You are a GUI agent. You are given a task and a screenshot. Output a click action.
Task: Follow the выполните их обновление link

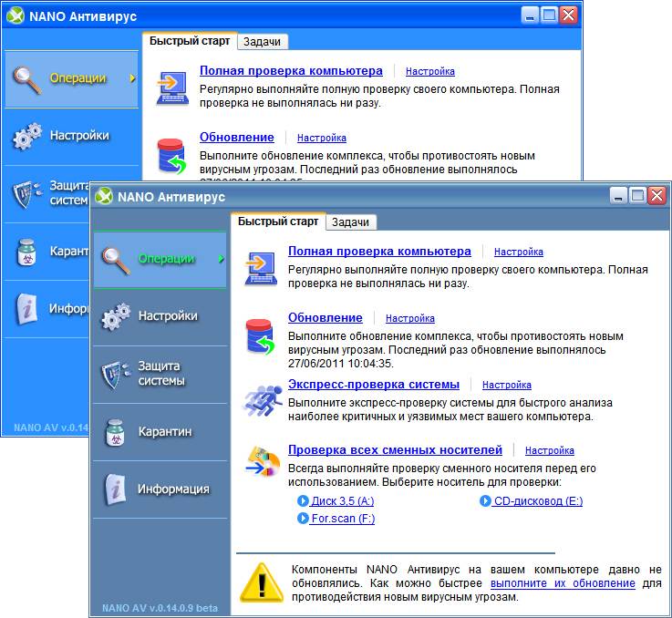point(563,583)
